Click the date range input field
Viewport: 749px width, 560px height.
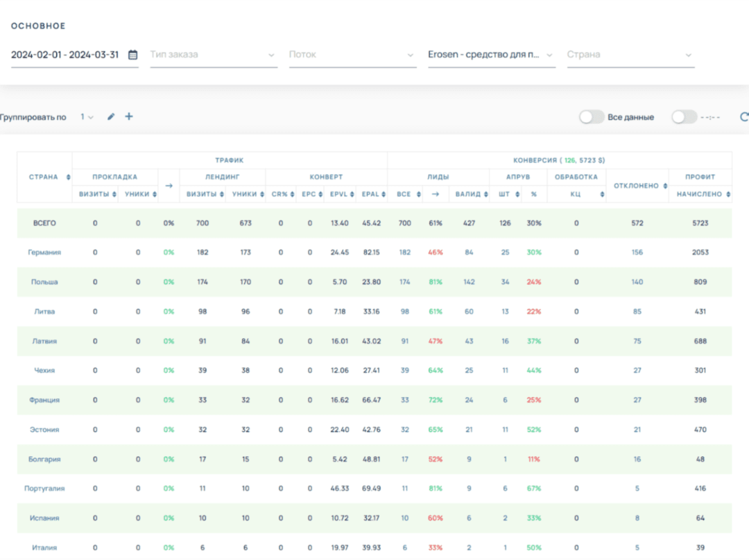point(65,55)
